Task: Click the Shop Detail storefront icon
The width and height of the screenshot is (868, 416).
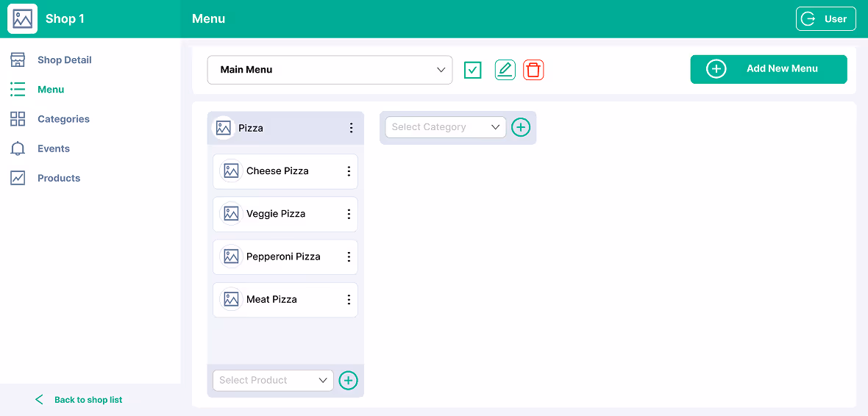Action: [x=18, y=60]
